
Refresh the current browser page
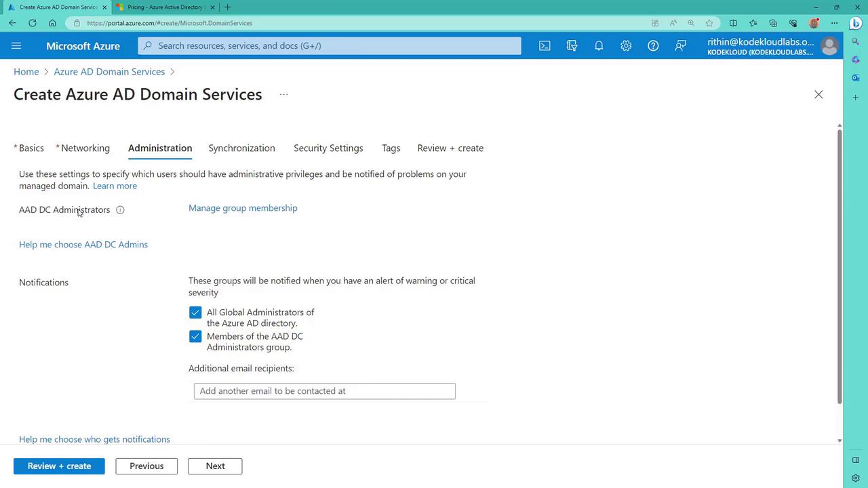click(x=33, y=23)
